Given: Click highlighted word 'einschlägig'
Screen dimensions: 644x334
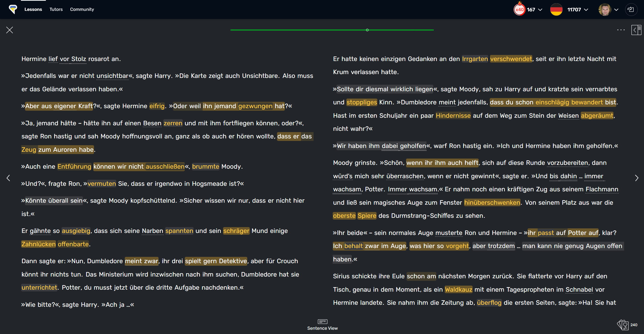Looking at the screenshot, I should 552,102.
